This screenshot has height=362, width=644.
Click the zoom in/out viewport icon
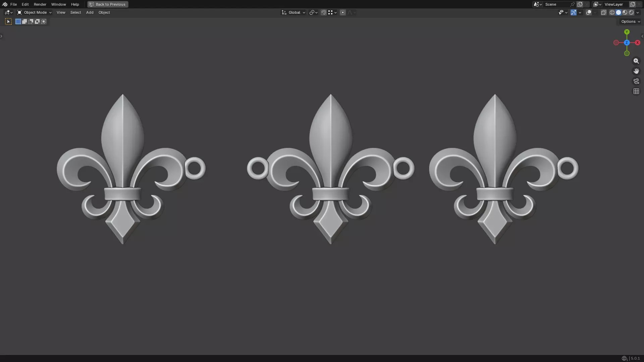636,61
